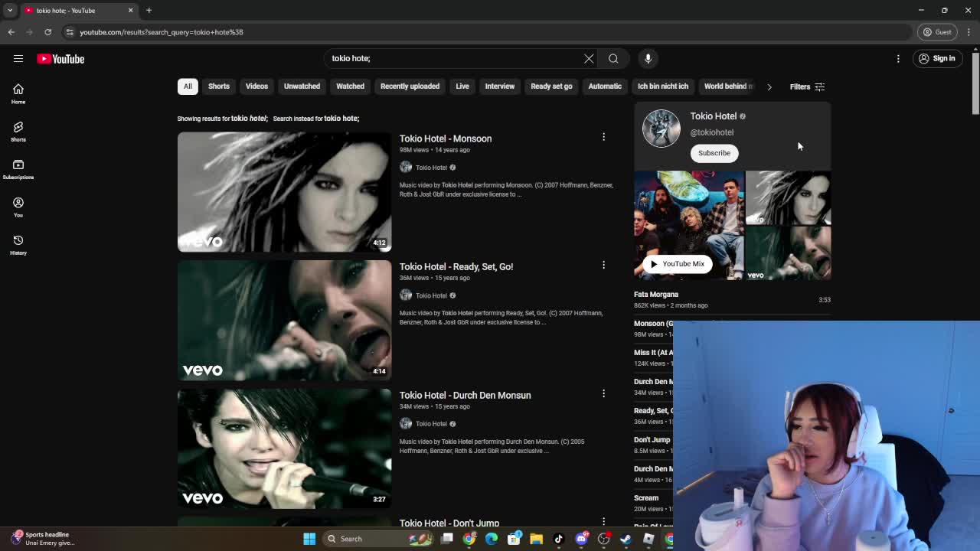Go back to the previous page
This screenshot has height=551, width=980.
[11, 32]
